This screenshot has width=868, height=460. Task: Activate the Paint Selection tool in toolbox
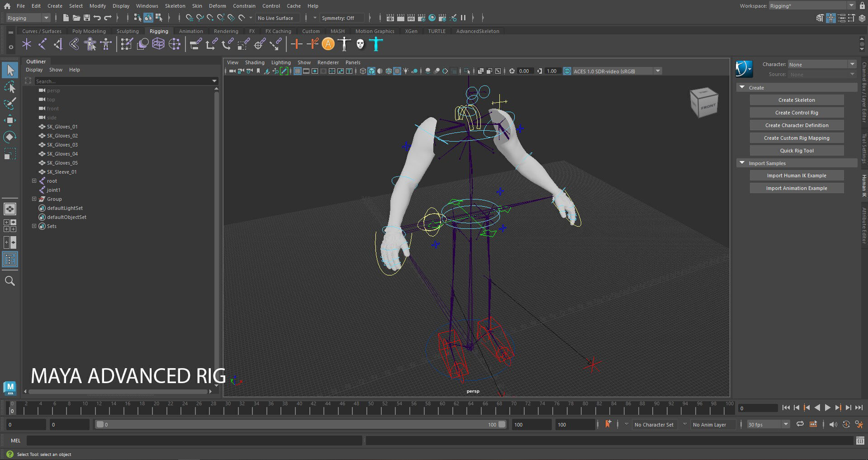click(10, 104)
